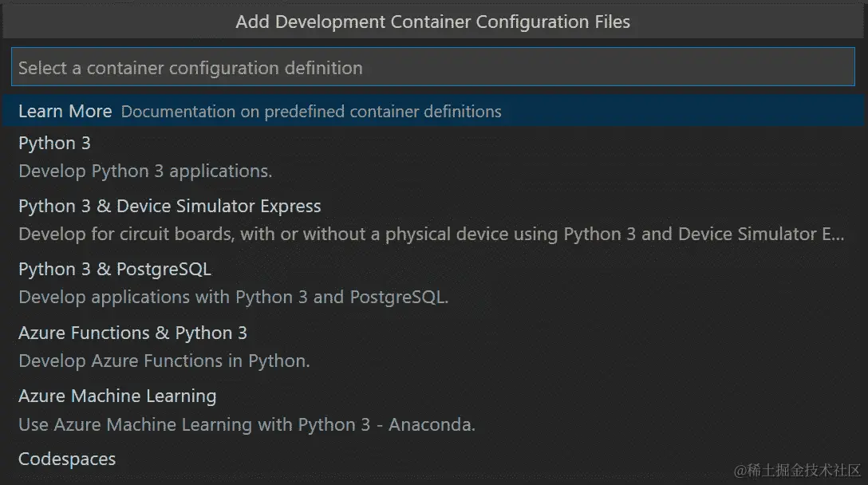Click the 'Develop Python 3 applications.' description
The width and height of the screenshot is (868, 485).
pos(145,171)
